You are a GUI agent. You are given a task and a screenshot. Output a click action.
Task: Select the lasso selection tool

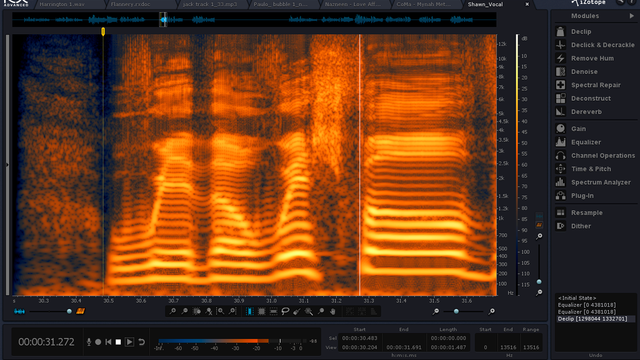[x=285, y=311]
